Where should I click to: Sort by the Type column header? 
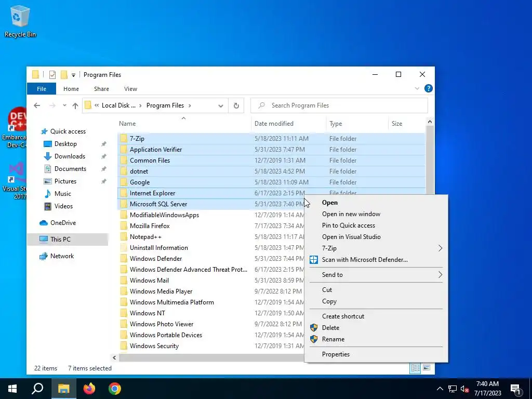tap(357, 124)
